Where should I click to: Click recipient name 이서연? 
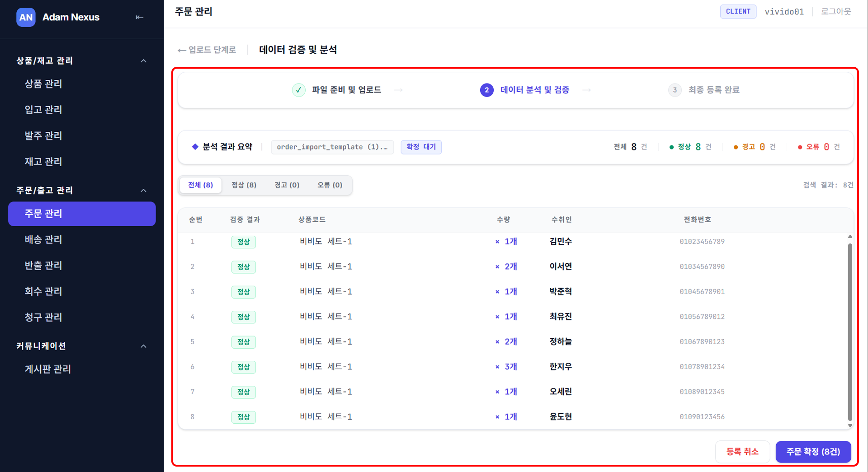561,266
